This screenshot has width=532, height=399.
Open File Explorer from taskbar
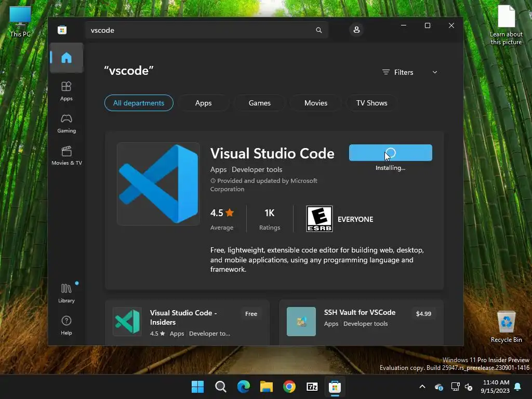(267, 387)
